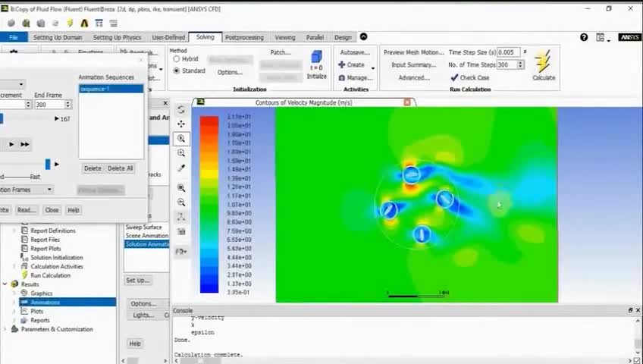Click the play forward playback button
This screenshot has width=643, height=364.
11,144
